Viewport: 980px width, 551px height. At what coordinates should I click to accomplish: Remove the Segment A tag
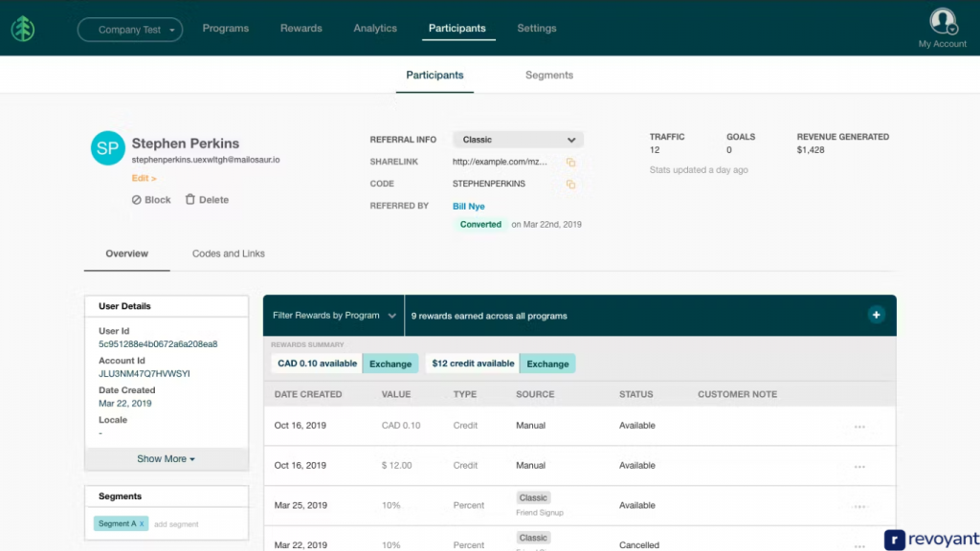pos(143,524)
